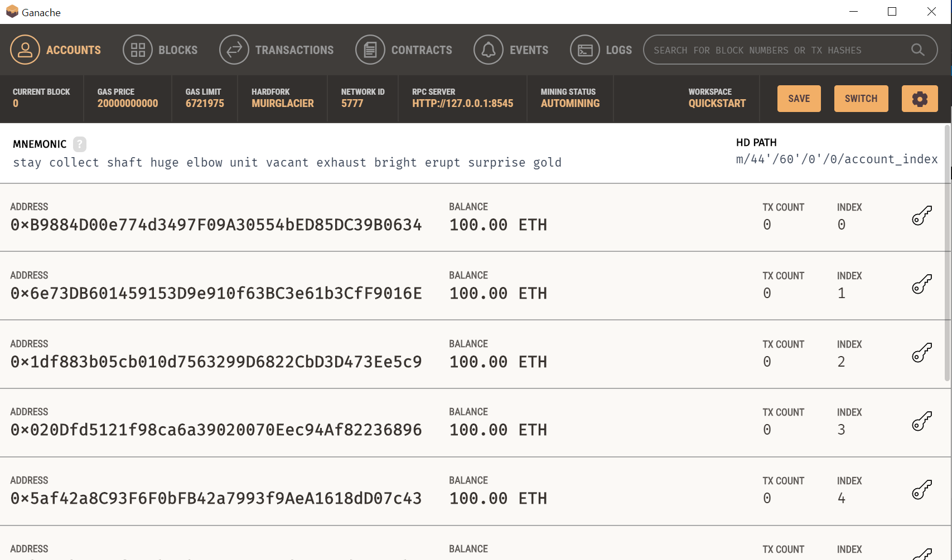Click the vertical scrollbar of accounts list
This screenshot has height=560, width=952.
coord(947,254)
